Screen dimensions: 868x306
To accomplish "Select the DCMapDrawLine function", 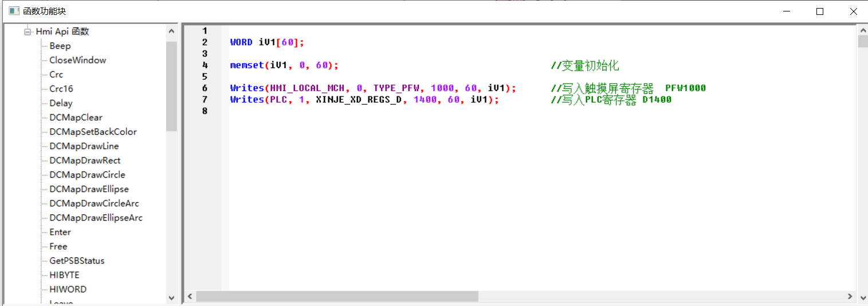I will [84, 146].
